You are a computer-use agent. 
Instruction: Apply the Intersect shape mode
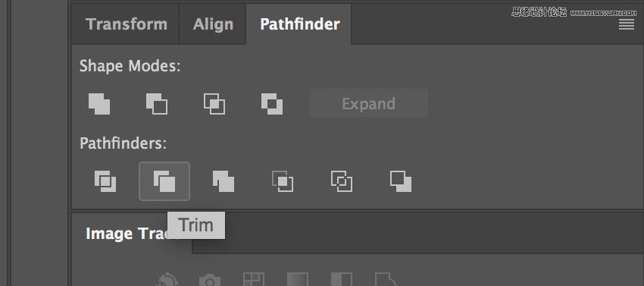(214, 104)
